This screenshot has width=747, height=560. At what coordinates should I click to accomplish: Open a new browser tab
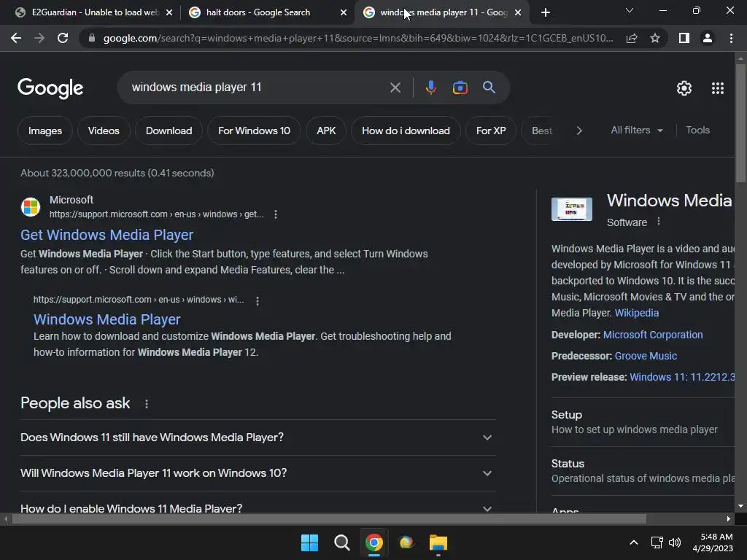pyautogui.click(x=546, y=12)
